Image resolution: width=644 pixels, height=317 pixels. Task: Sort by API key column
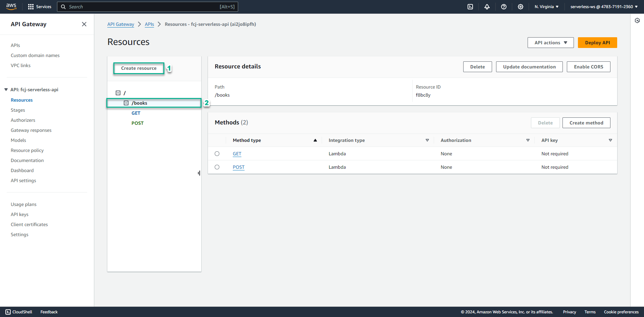click(x=610, y=140)
